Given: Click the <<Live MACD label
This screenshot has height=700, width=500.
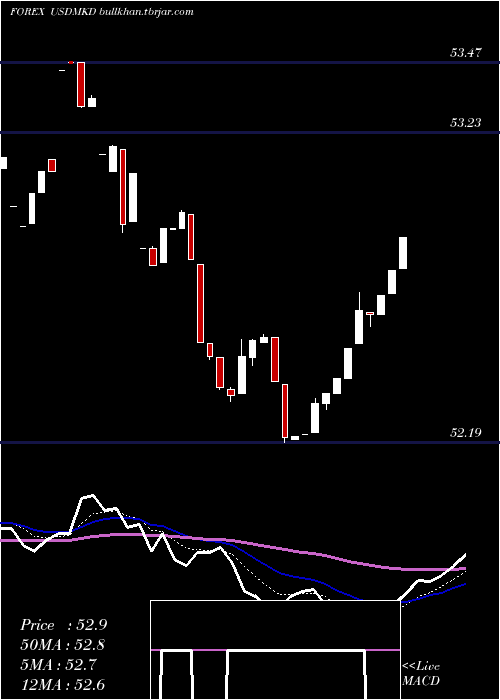Looking at the screenshot, I should click(421, 674).
